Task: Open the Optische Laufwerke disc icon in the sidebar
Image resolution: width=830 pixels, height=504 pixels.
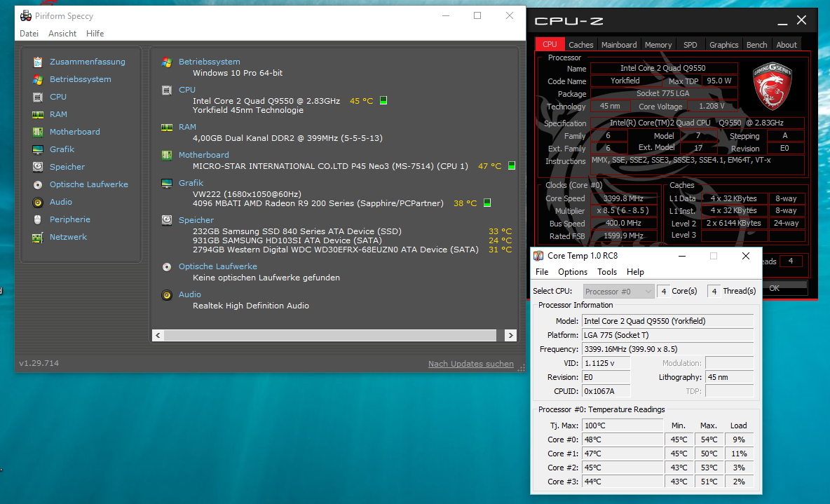Action: 38,185
